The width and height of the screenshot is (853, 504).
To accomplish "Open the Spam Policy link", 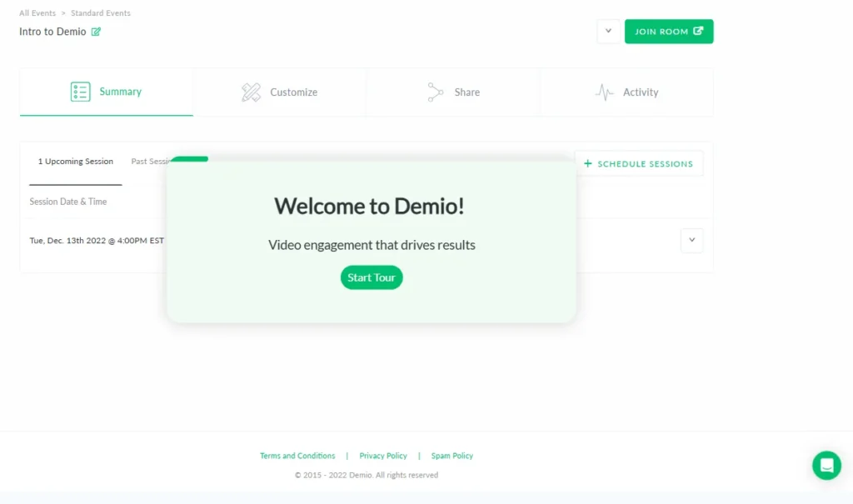I will 452,456.
